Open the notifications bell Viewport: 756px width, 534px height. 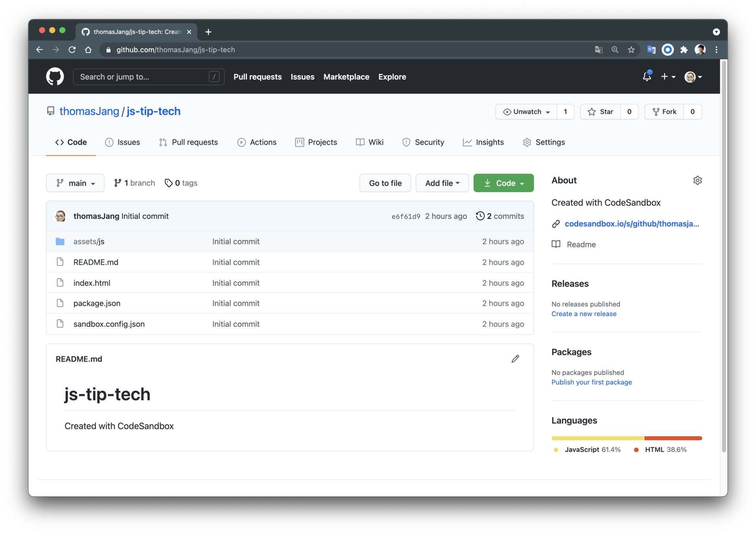647,76
